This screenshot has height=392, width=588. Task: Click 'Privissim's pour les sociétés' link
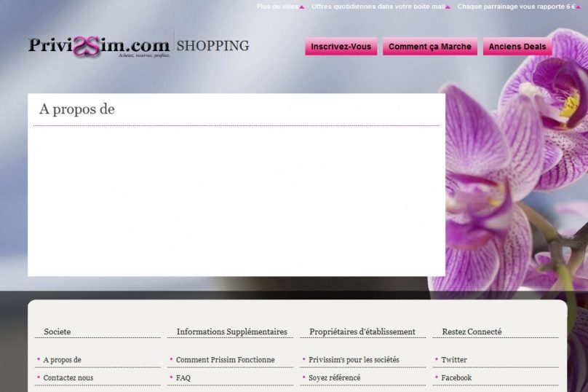tap(354, 360)
